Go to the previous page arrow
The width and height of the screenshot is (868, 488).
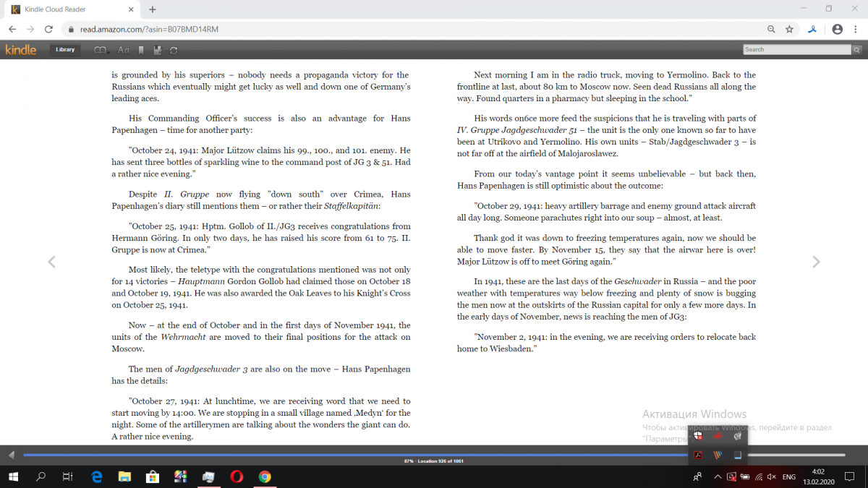click(x=51, y=262)
